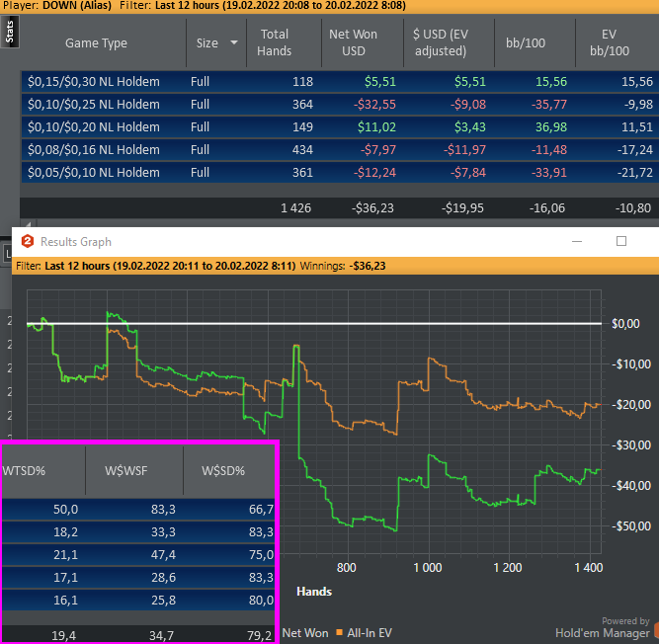
Task: Sort by the WTSD% column header
Action: pos(26,470)
